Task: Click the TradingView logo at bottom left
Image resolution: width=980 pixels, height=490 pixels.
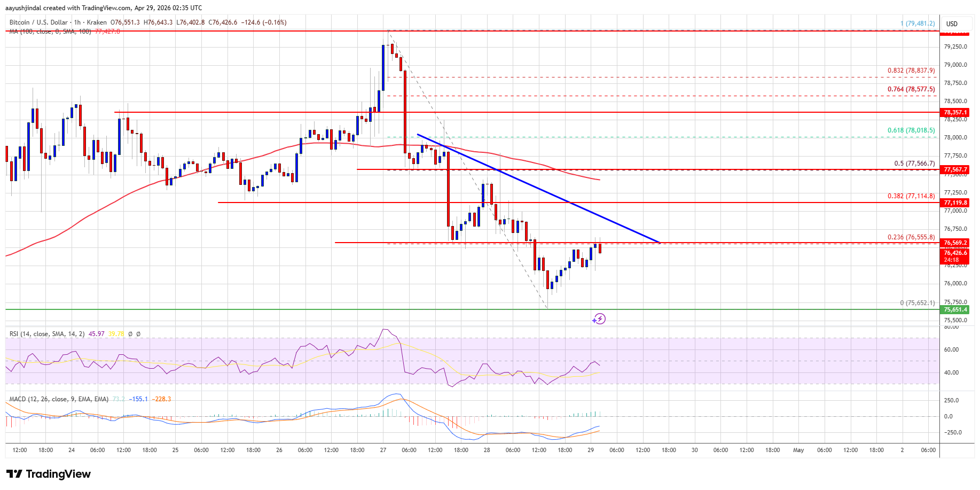Action: pos(49,474)
